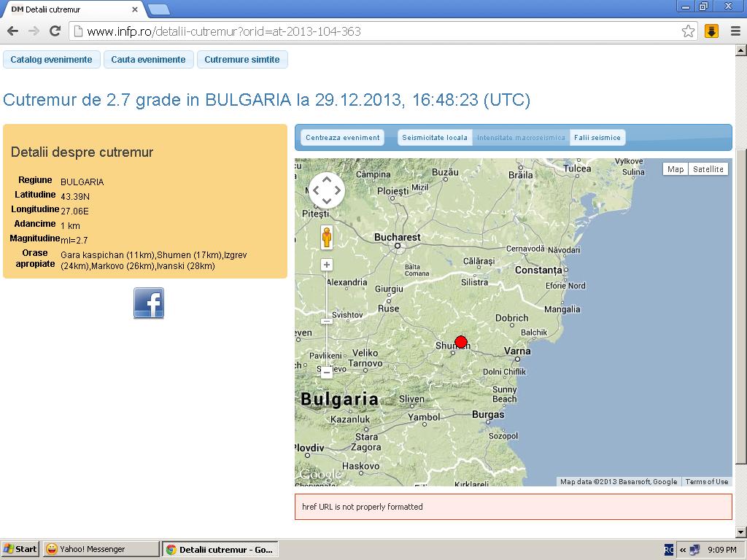The image size is (747, 560).
Task: Click the browser back arrow
Action: (x=12, y=31)
